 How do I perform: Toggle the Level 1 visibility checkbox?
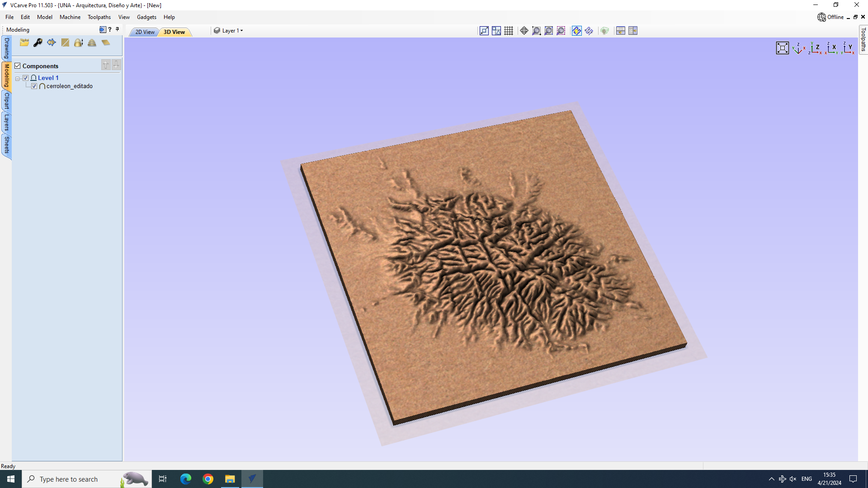point(26,78)
